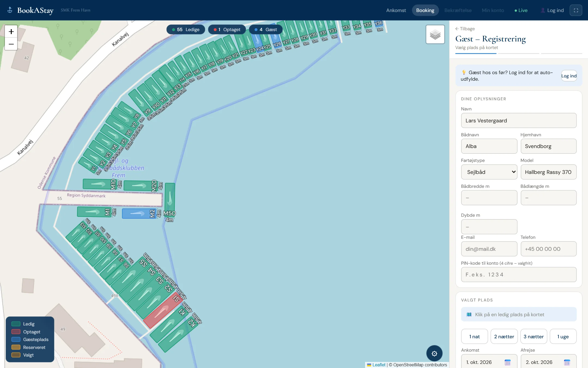Click the Ledig green legend swatch
This screenshot has width=588, height=368.
click(16, 324)
